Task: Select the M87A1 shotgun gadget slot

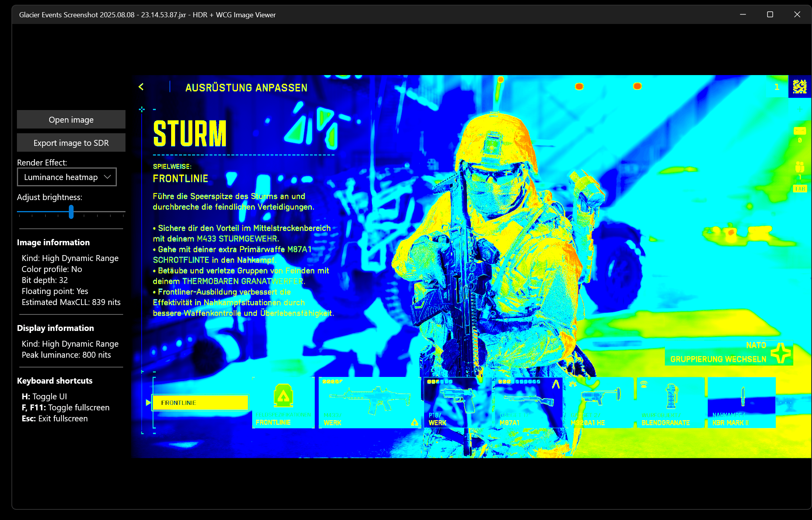Action: (x=528, y=402)
